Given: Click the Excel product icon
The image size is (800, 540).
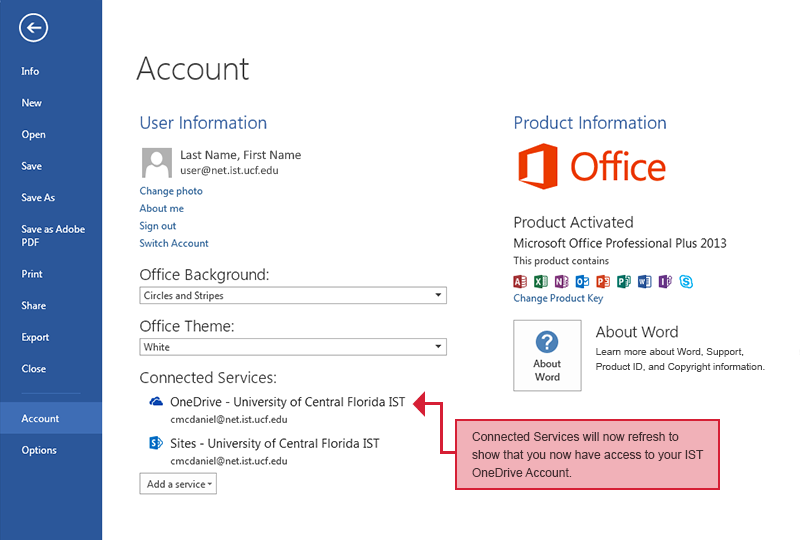Looking at the screenshot, I should [x=541, y=281].
